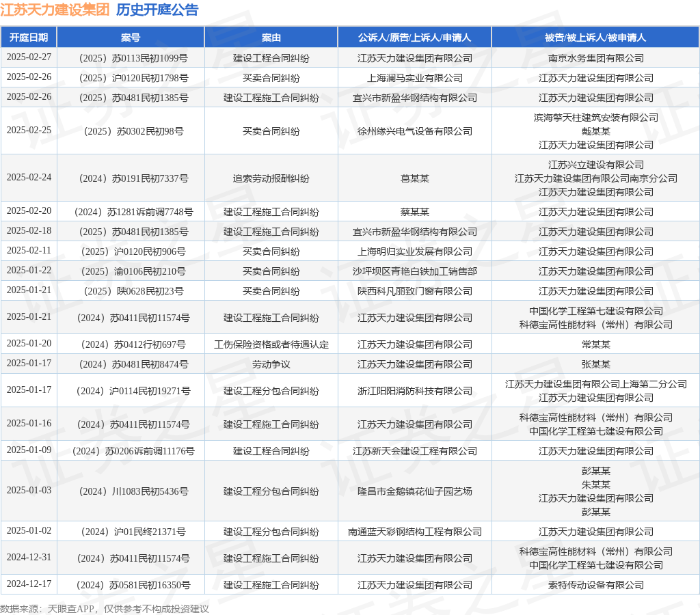Select the 公诉人/原告/上诉人/申请人 column header
The width and height of the screenshot is (700, 615).
(414, 38)
